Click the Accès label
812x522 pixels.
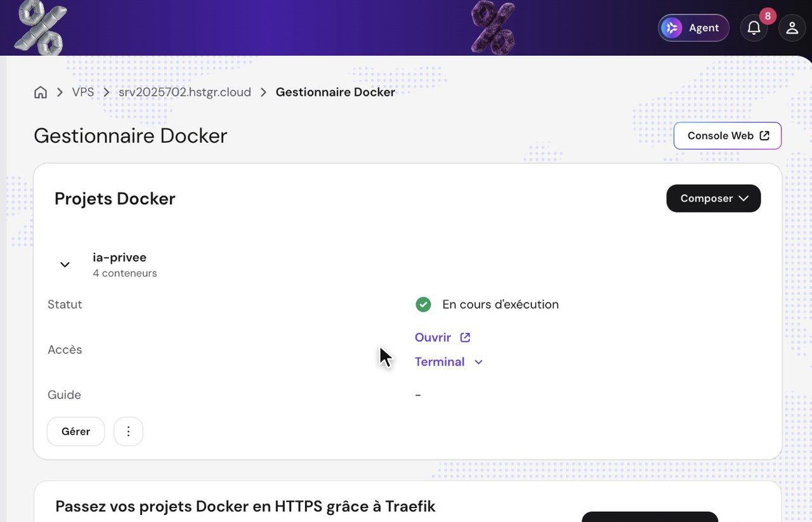65,349
